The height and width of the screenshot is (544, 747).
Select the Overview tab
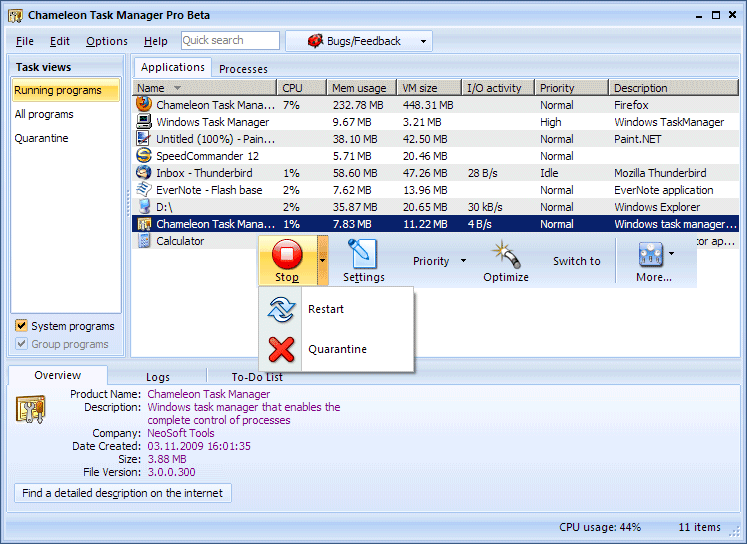[x=58, y=375]
